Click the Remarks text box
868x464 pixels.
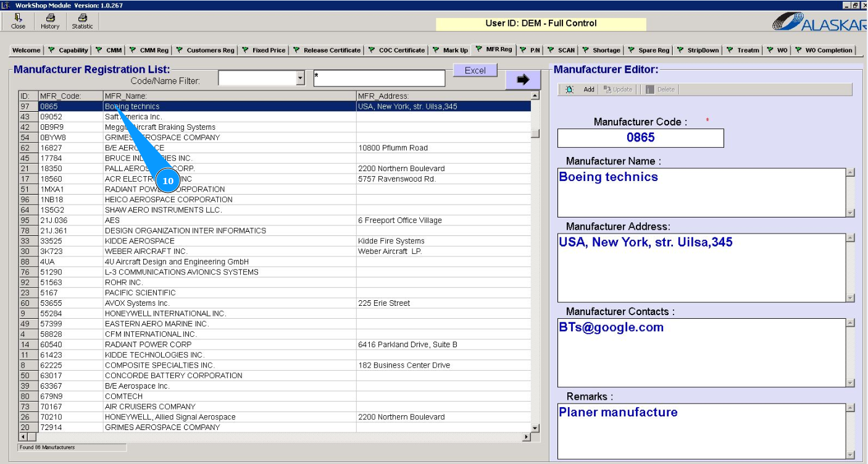coord(701,431)
